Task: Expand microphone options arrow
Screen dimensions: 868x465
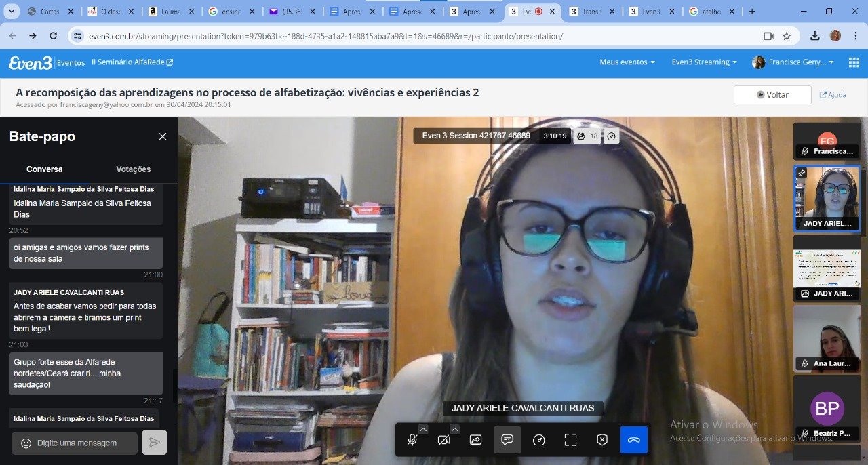Action: click(423, 429)
